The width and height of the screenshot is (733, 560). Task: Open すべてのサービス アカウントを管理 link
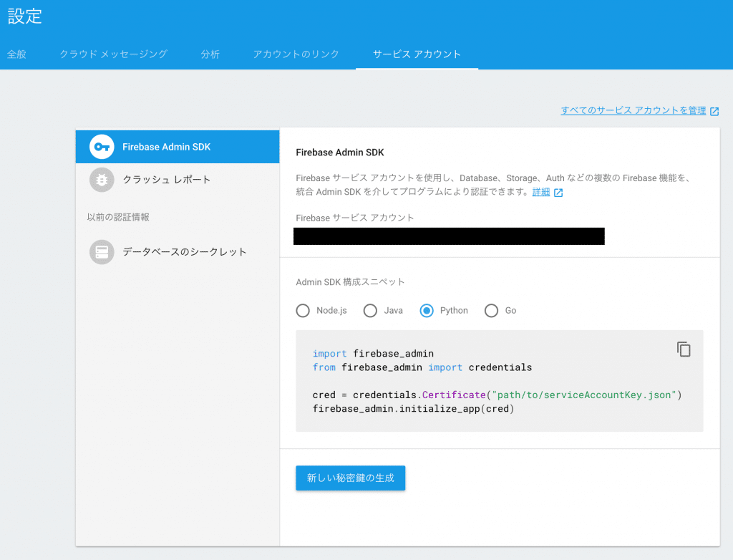[634, 110]
